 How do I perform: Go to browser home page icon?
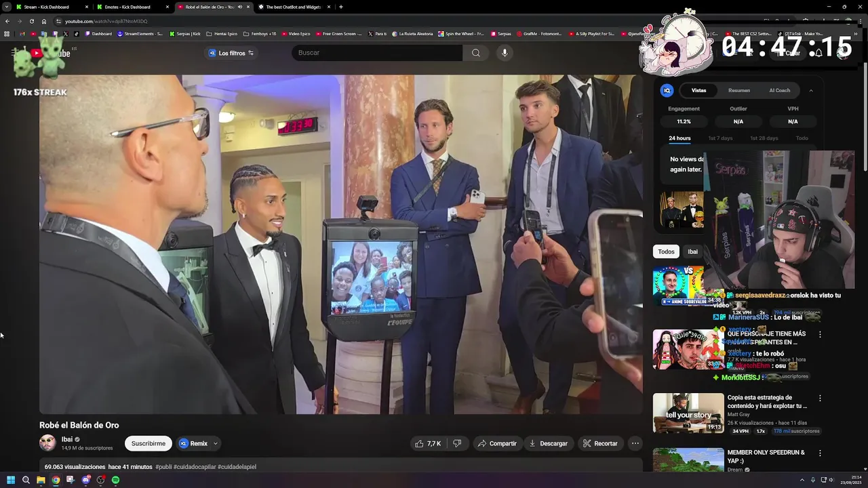44,21
